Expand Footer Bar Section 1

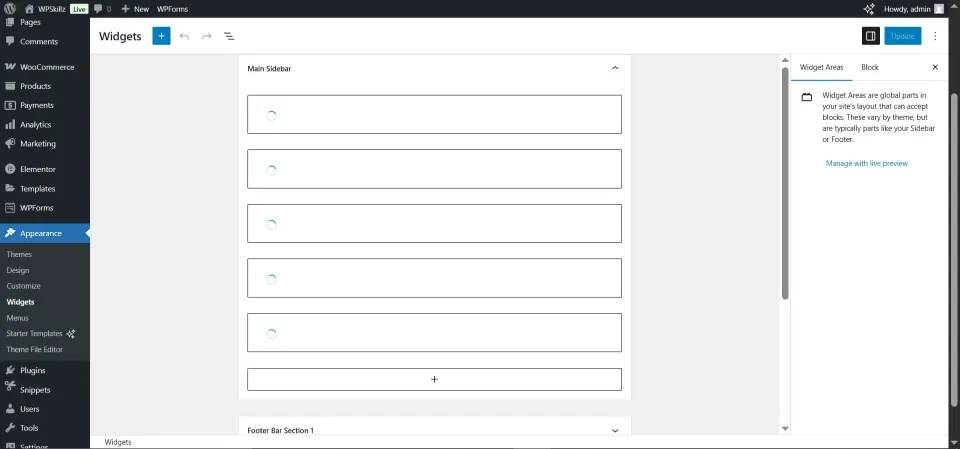click(615, 431)
